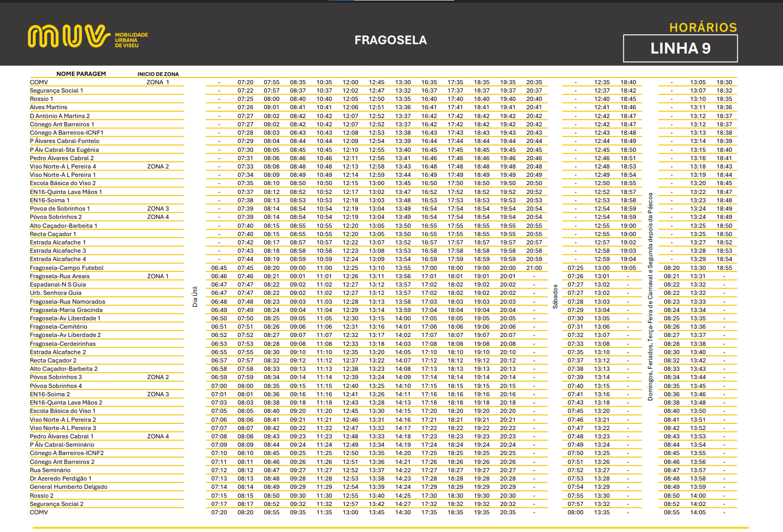Click the MUV Mobilidade Urbana logo
The height and width of the screenshot is (532, 783).
coord(87,36)
